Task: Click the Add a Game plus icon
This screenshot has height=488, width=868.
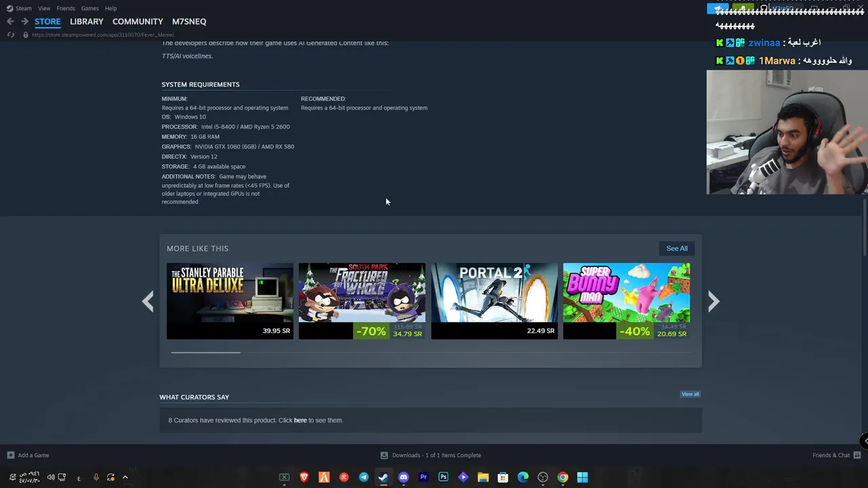Action: point(10,455)
